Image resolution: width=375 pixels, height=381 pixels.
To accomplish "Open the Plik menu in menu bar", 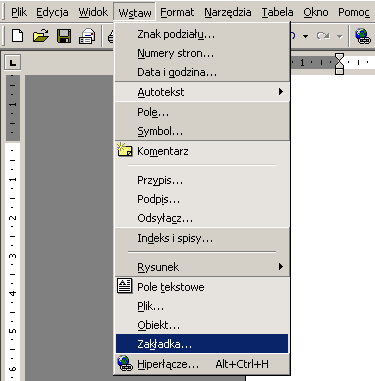I will pos(19,12).
